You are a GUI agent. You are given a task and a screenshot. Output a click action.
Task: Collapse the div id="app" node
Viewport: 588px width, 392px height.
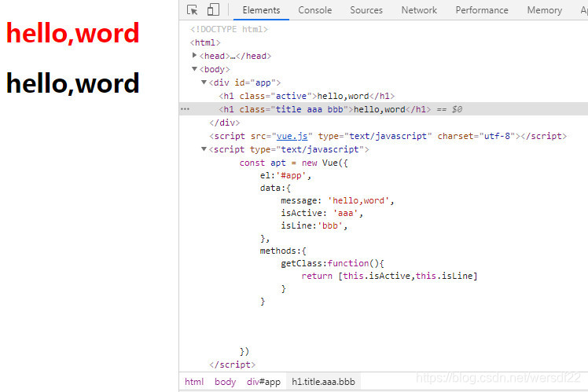pyautogui.click(x=204, y=82)
